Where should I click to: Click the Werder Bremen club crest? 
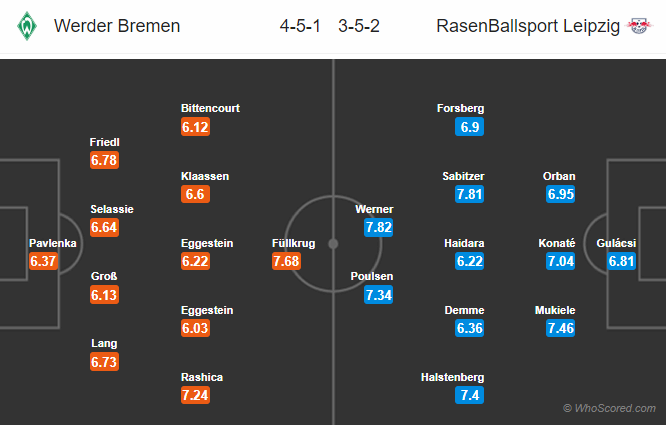click(x=24, y=26)
